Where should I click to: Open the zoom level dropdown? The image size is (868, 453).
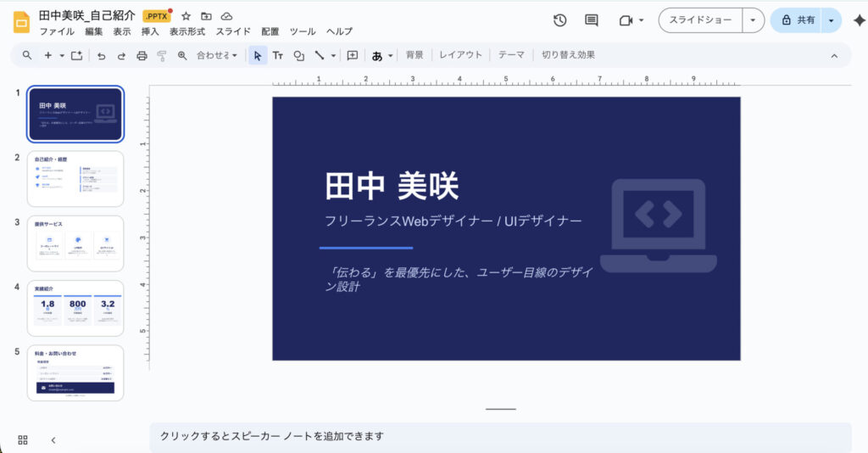pyautogui.click(x=218, y=55)
